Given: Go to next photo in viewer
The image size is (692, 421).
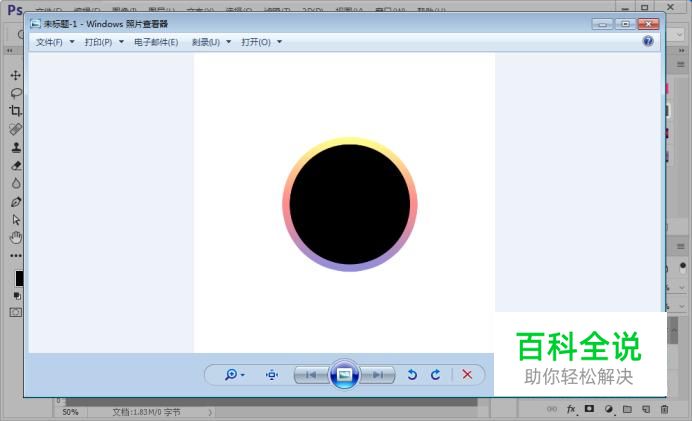Looking at the screenshot, I should point(377,375).
